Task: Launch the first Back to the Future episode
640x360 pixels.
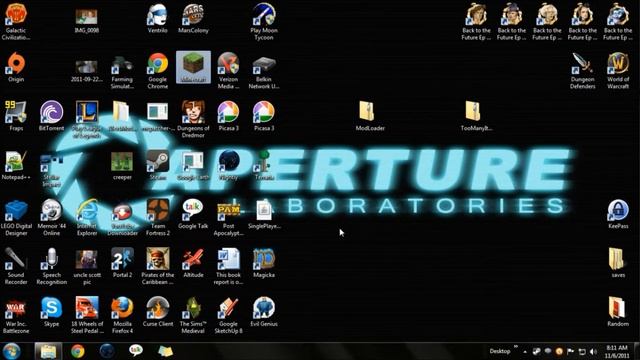Action: (x=476, y=22)
